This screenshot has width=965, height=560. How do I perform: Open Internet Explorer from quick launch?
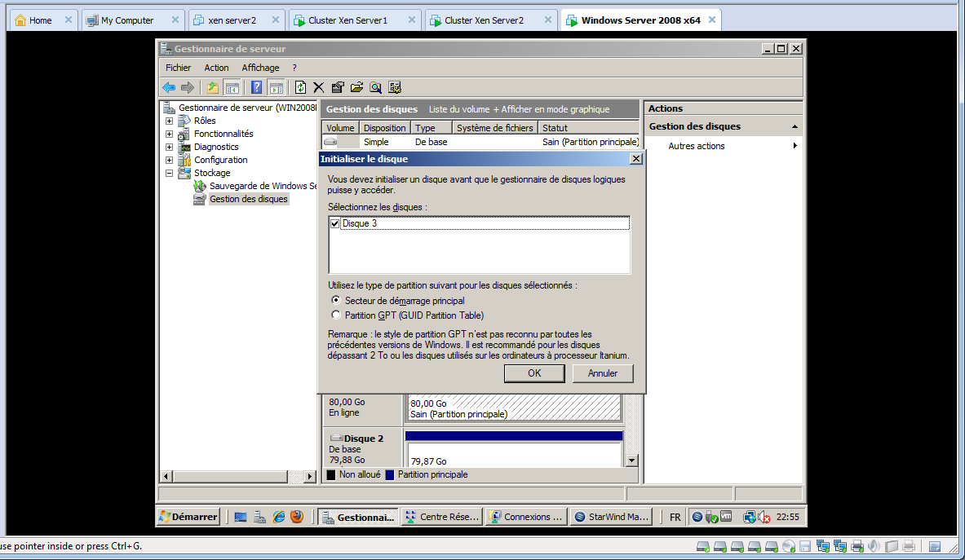point(279,517)
